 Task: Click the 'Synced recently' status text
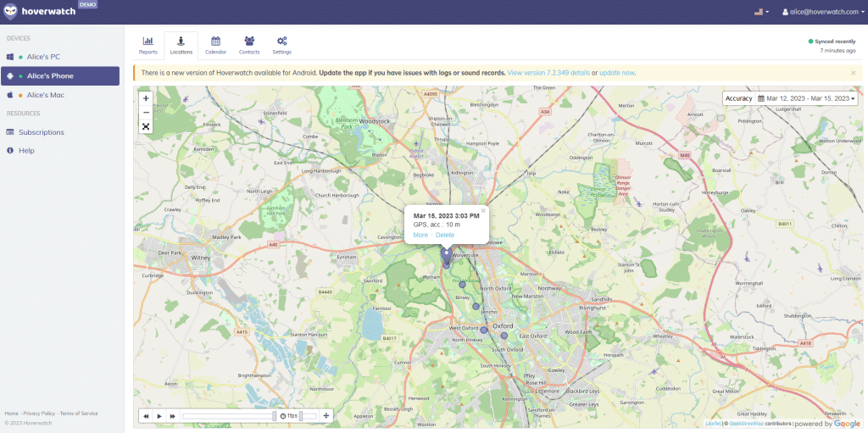835,42
